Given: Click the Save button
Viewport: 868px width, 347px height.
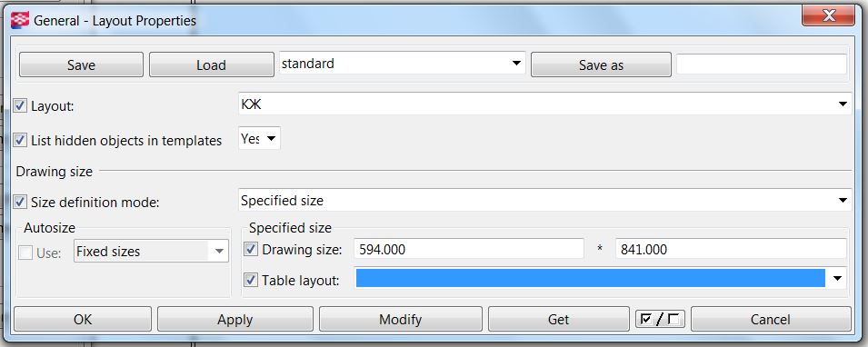Looking at the screenshot, I should pyautogui.click(x=82, y=64).
